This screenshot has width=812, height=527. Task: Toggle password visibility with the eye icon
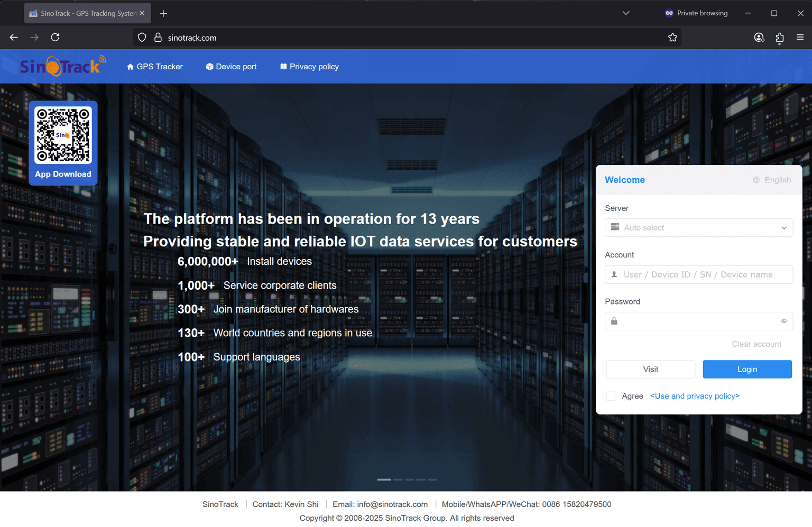point(784,321)
